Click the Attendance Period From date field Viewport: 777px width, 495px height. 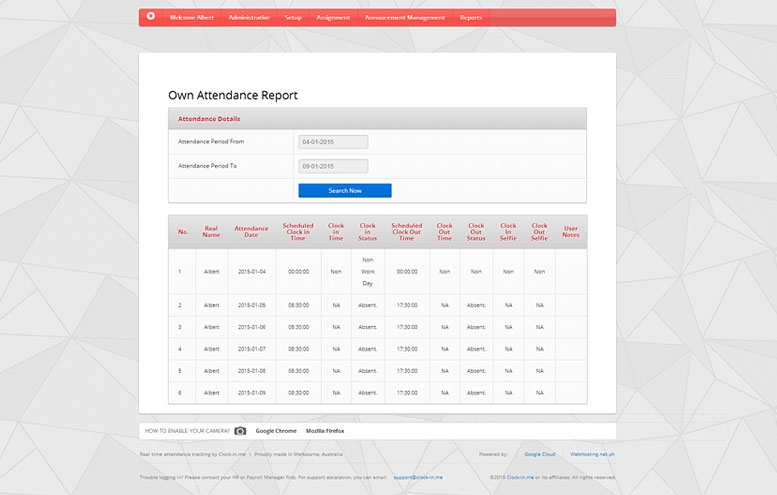pos(333,142)
